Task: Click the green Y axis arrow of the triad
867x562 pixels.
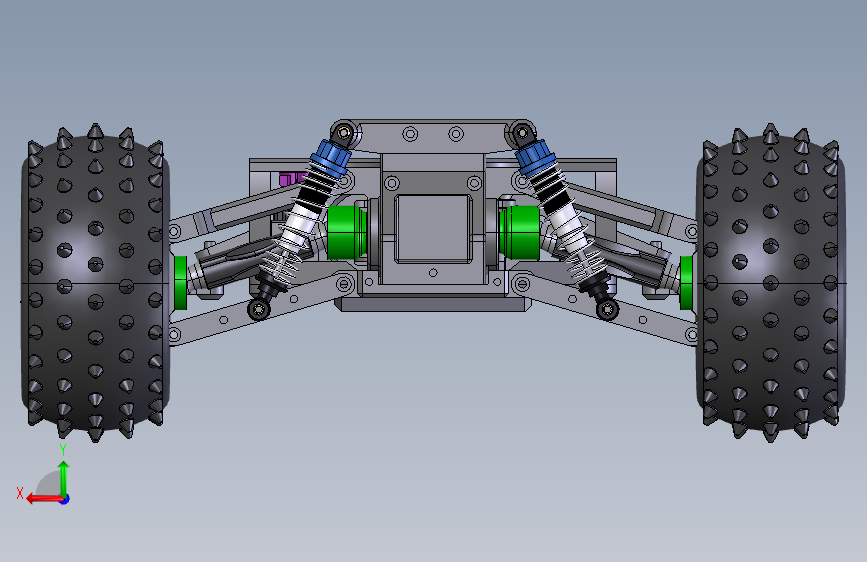Action: tap(64, 478)
